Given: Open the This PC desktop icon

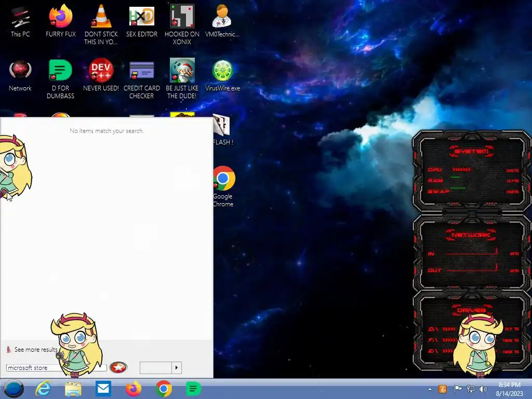Looking at the screenshot, I should 20,22.
